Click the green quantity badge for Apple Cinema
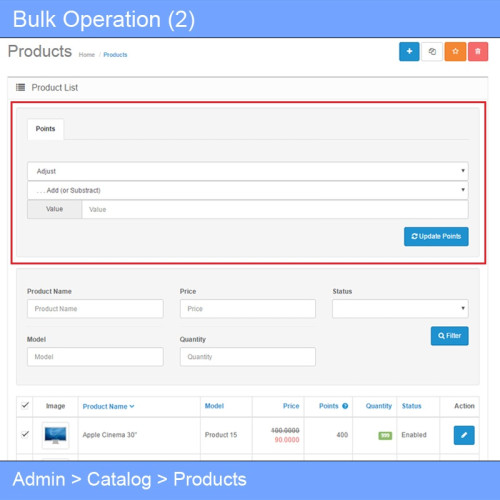 385,435
